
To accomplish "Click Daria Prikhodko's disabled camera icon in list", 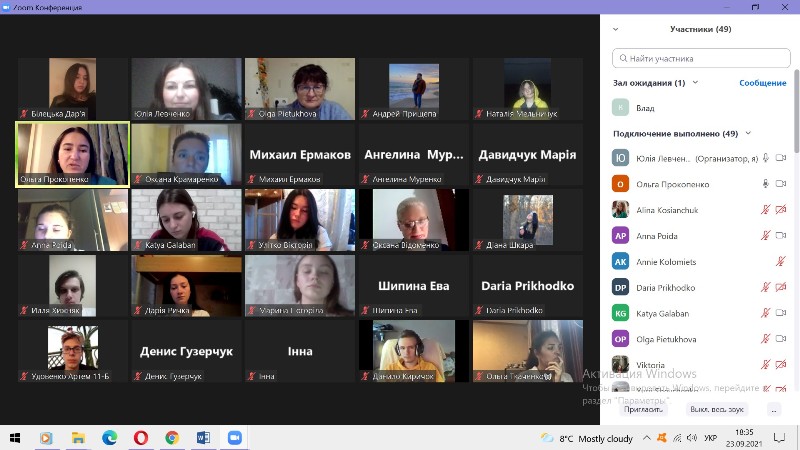I will (781, 287).
